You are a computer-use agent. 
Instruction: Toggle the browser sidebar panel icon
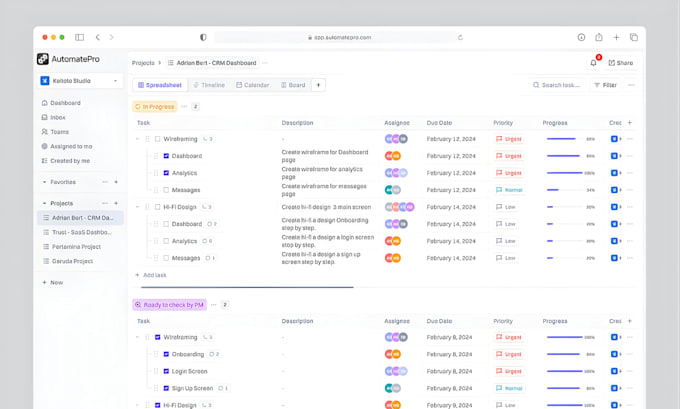79,37
